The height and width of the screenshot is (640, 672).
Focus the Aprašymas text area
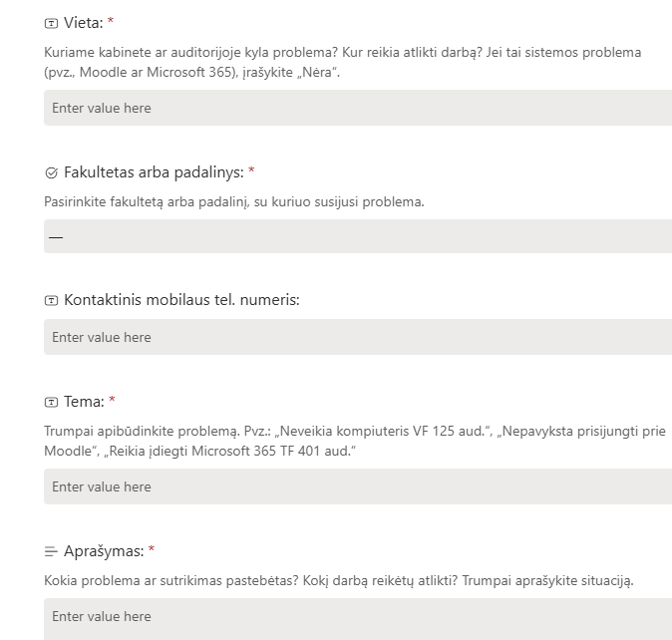click(358, 619)
